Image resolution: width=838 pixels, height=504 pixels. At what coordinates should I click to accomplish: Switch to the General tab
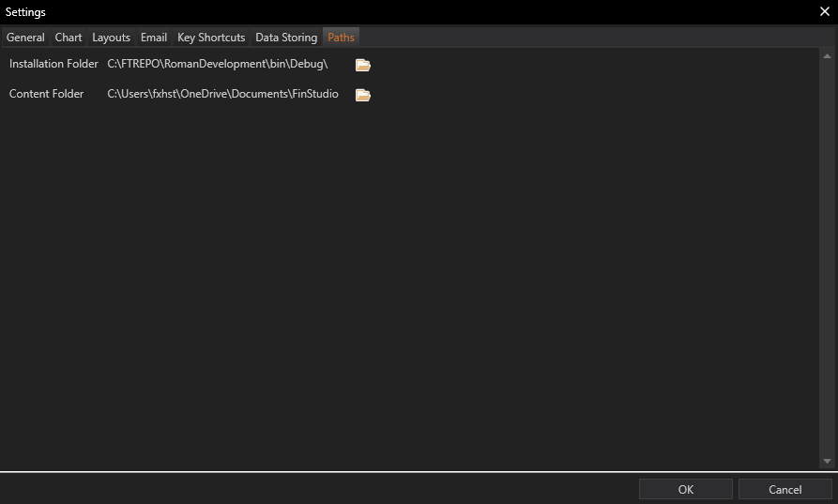click(x=25, y=38)
